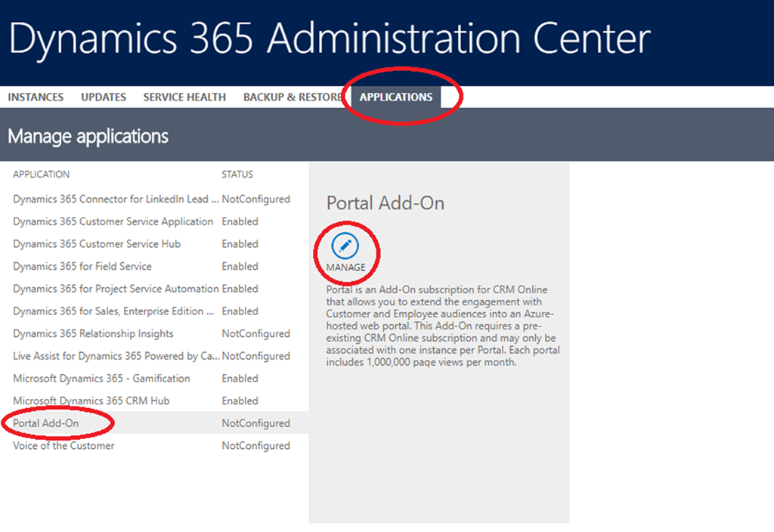774x532 pixels.
Task: Switch to the Updates tab
Action: pos(104,97)
